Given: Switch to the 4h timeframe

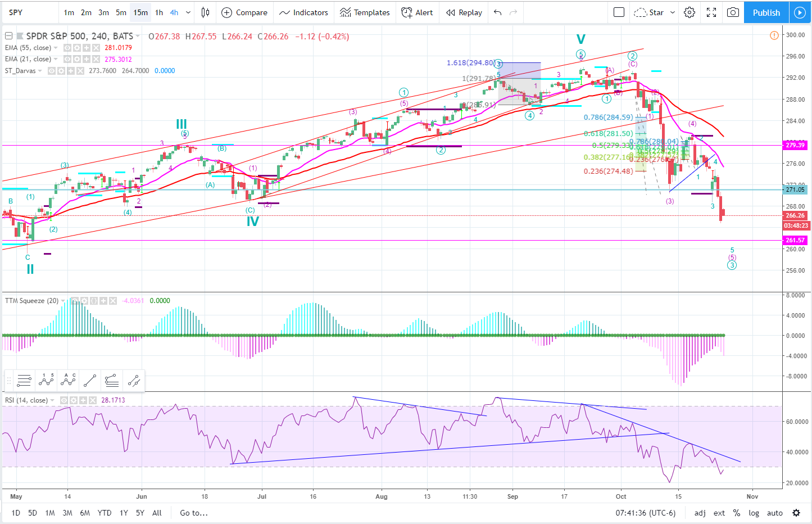Looking at the screenshot, I should [x=174, y=12].
